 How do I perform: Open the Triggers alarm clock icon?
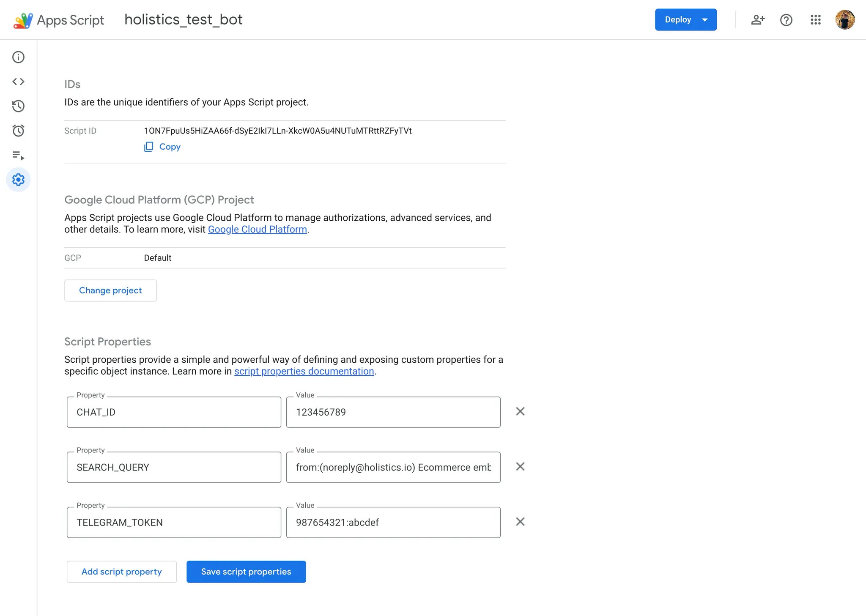coord(18,131)
